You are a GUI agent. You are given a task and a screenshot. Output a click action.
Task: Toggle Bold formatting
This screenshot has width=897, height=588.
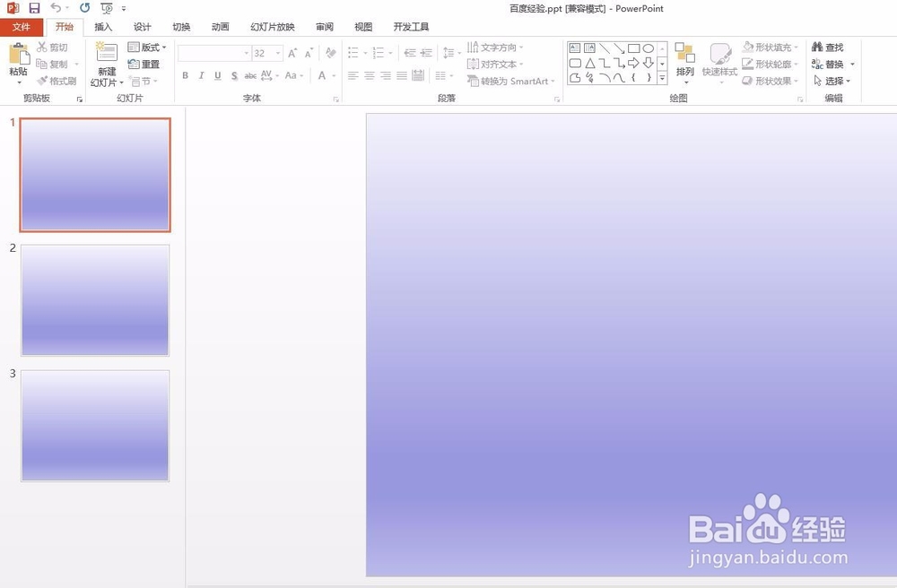click(186, 75)
